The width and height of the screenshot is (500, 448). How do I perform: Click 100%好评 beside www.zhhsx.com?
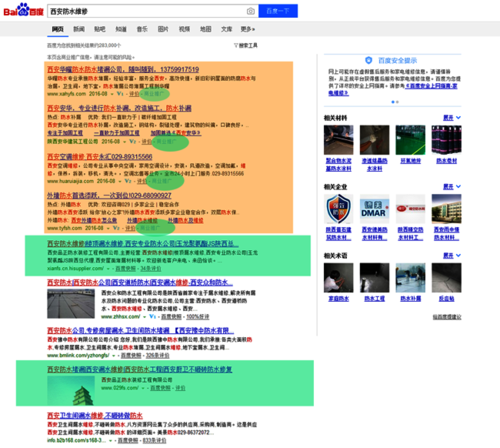(198, 317)
